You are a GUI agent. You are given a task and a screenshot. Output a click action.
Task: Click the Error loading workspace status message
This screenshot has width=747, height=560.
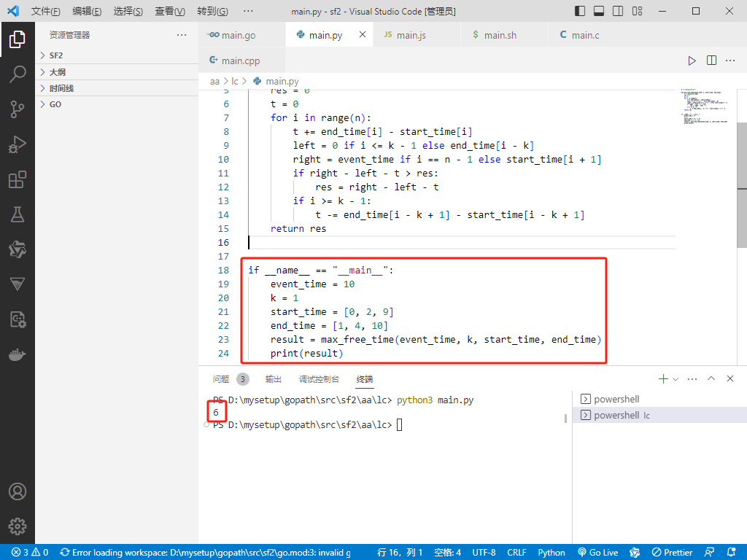[205, 553]
